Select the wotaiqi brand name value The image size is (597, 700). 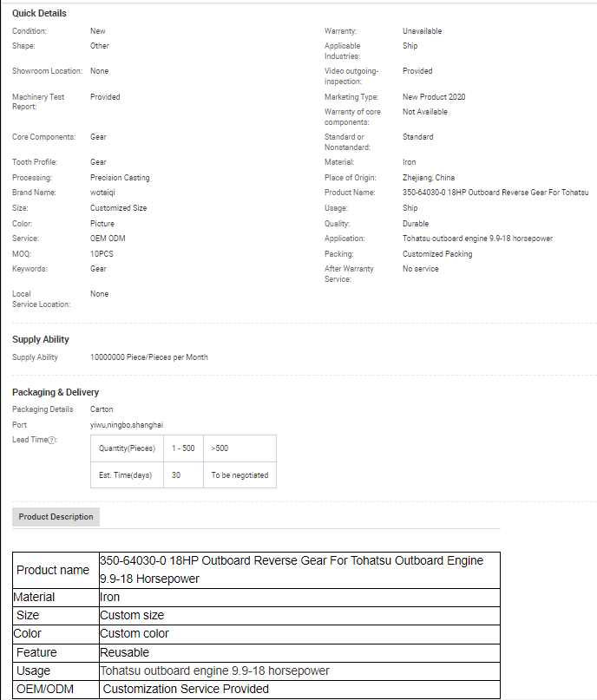click(104, 193)
